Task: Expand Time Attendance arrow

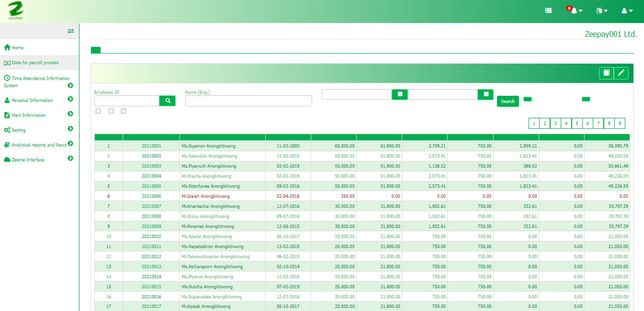Action: 70,86
